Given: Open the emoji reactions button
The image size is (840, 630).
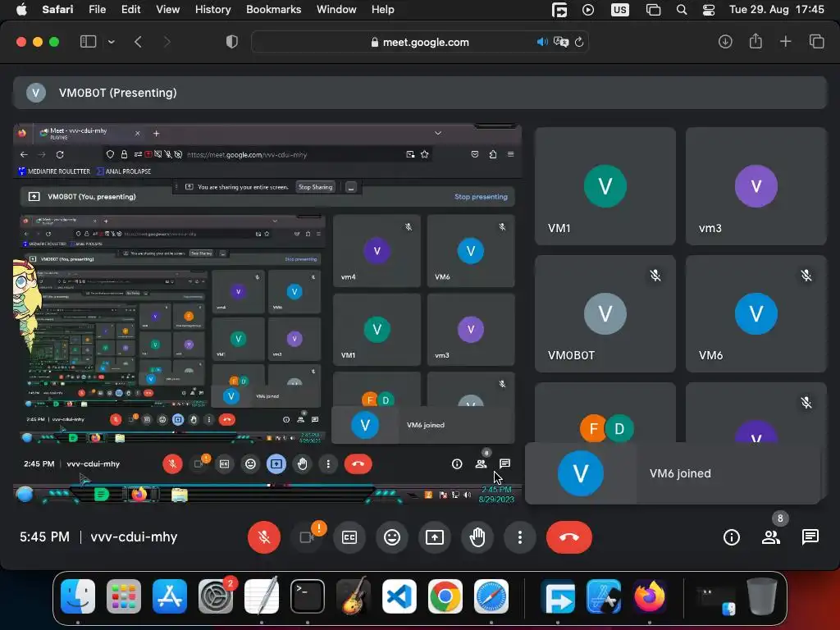Looking at the screenshot, I should 392,536.
